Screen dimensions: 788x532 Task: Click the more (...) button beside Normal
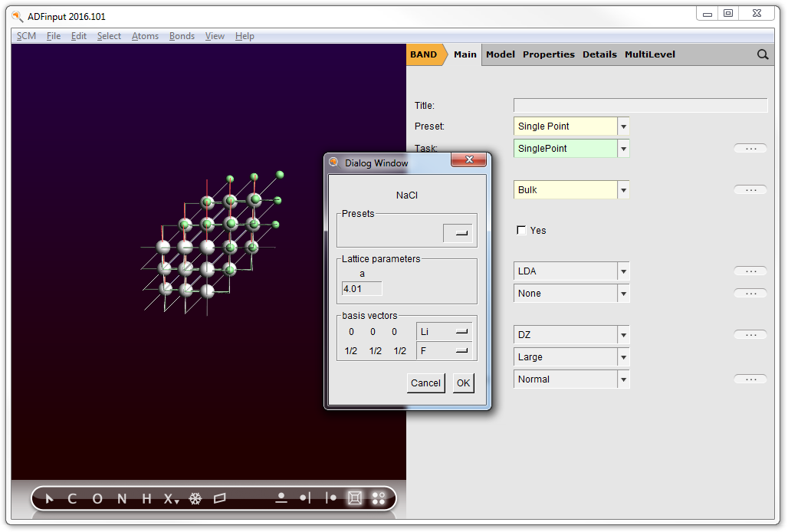tap(750, 379)
